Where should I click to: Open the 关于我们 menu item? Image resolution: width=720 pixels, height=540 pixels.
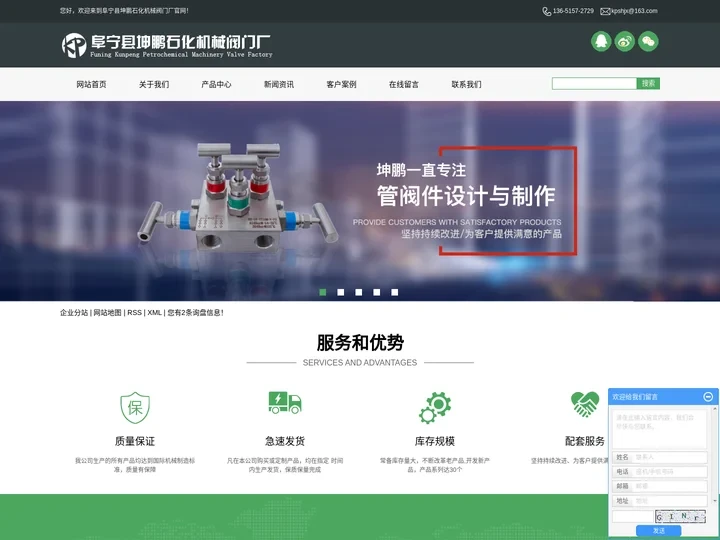coord(154,84)
